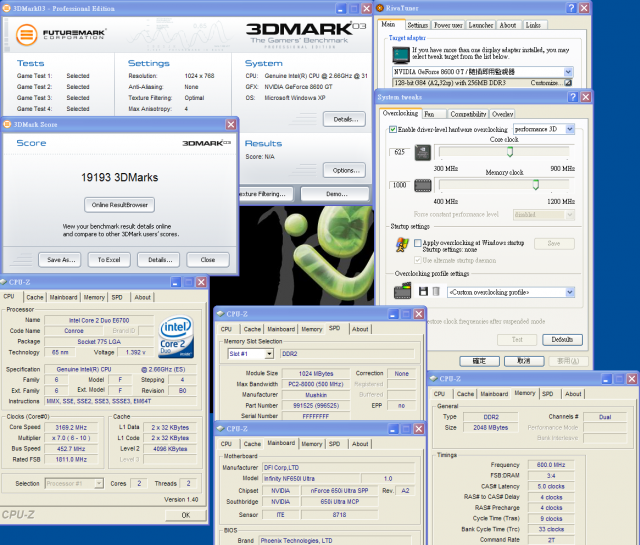
Task: Click CPU-Z SPD window title icon
Action: click(x=220, y=314)
